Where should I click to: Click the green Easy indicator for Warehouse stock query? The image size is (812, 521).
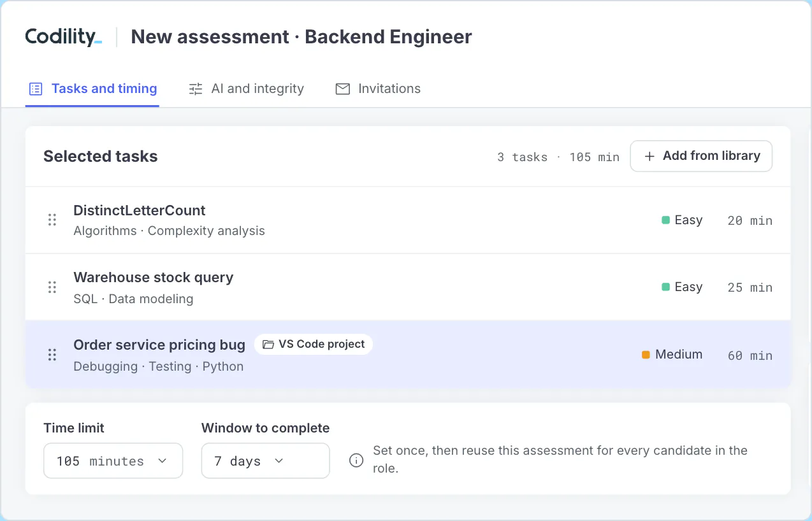pos(665,287)
